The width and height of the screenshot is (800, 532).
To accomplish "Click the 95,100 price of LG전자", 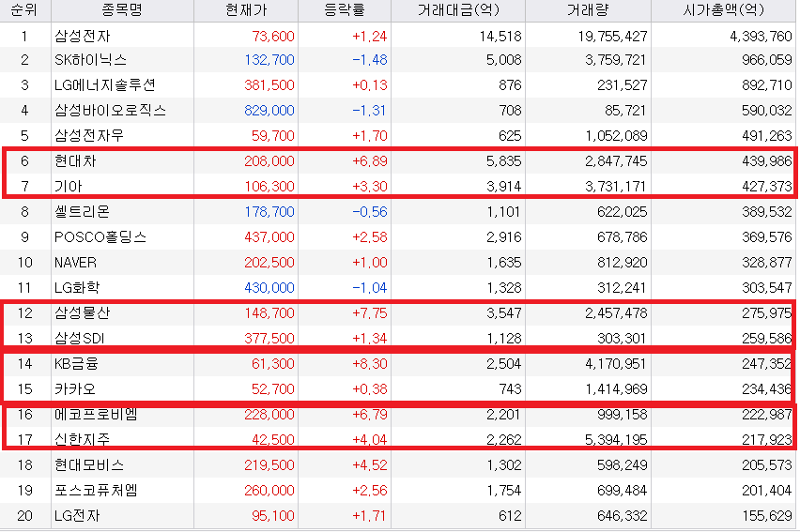I will point(273,516).
